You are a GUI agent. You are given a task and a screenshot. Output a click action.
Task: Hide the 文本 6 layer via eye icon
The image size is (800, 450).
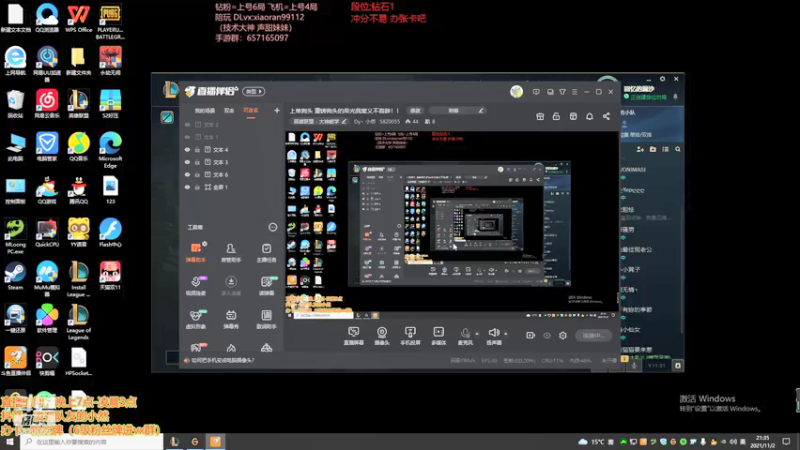pyautogui.click(x=187, y=174)
